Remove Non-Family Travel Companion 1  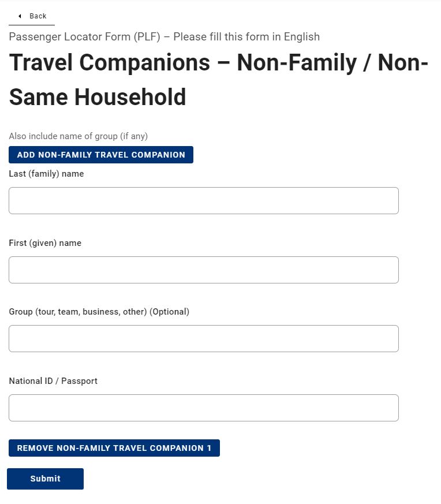(114, 448)
